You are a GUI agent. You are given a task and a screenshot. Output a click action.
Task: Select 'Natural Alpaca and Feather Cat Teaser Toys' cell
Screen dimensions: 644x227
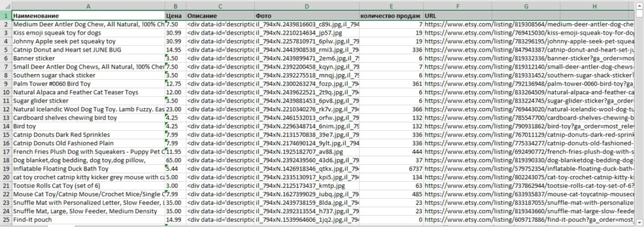(88, 92)
